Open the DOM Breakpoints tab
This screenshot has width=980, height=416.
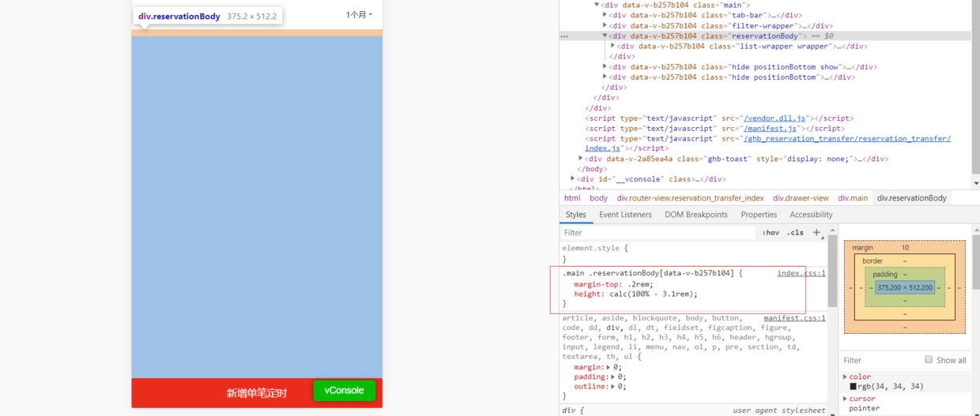pyautogui.click(x=696, y=215)
